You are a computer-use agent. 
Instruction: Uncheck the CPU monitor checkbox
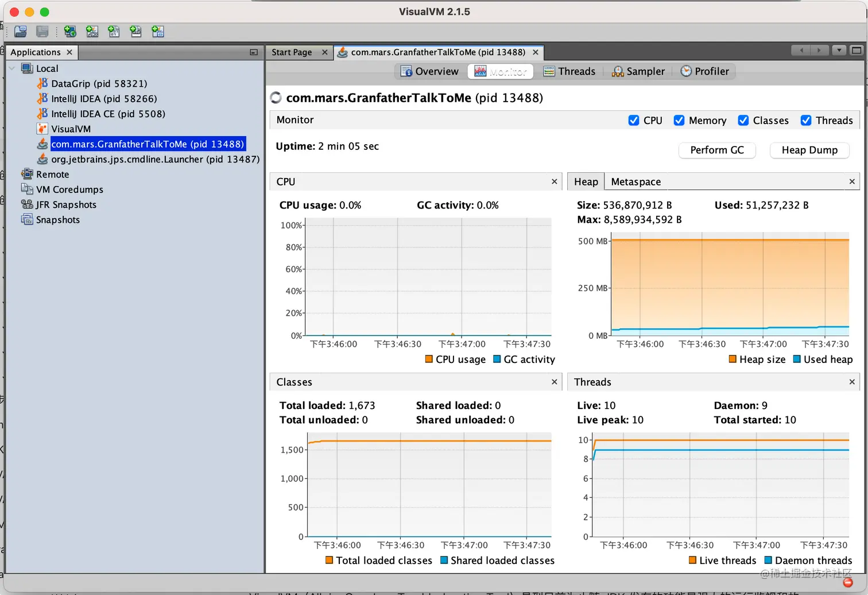(x=634, y=120)
